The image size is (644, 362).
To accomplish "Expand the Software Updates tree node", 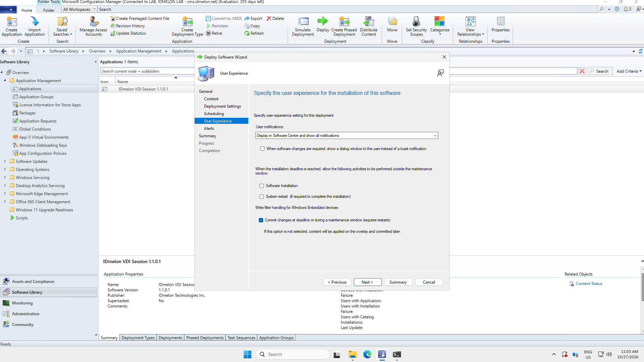I will point(5,161).
